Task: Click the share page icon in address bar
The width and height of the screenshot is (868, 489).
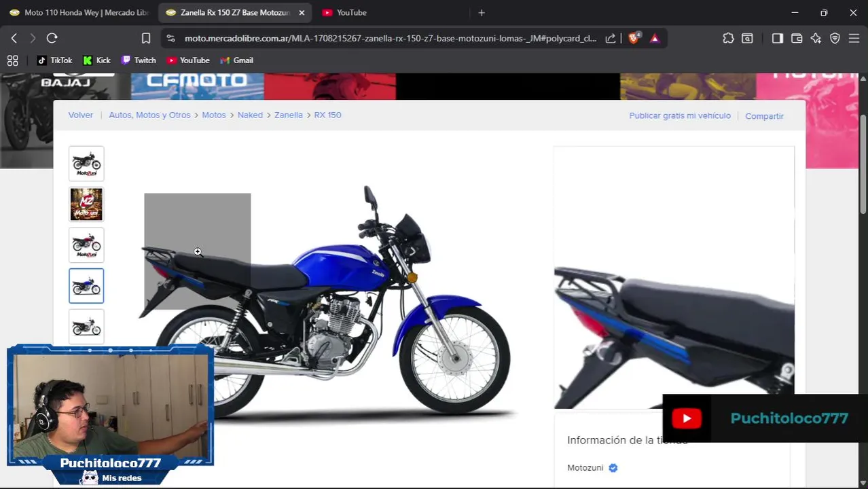Action: 611,39
